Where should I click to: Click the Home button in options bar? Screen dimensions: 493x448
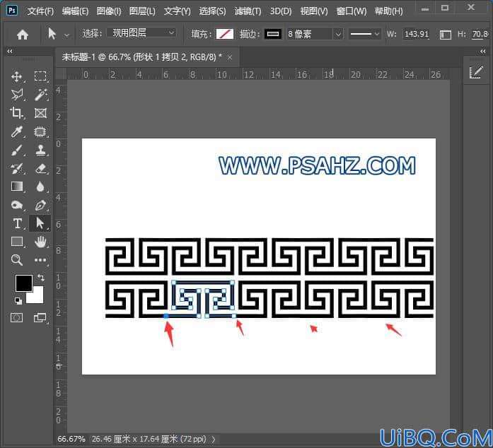(23, 34)
